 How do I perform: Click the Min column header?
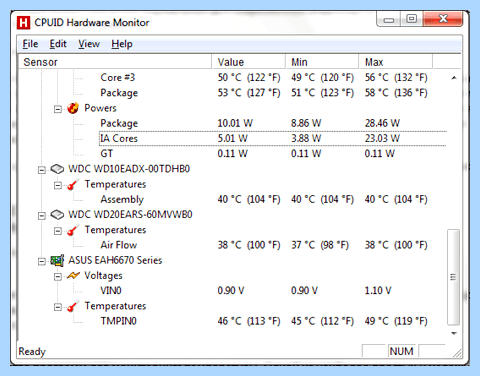coord(322,62)
